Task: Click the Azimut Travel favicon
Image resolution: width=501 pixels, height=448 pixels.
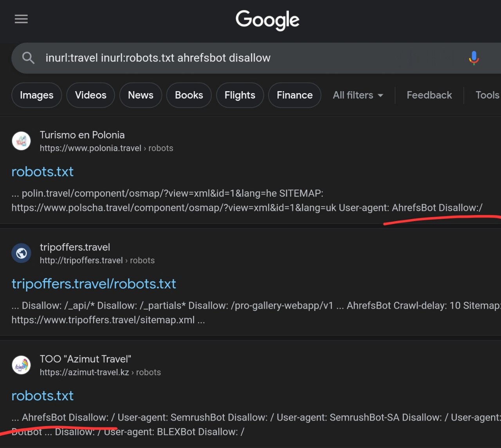Action: click(21, 365)
